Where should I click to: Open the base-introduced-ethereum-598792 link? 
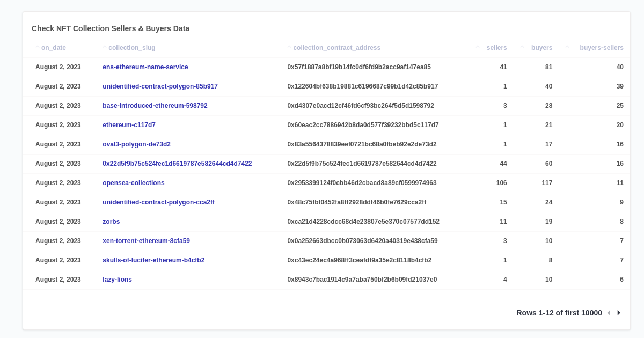(155, 105)
